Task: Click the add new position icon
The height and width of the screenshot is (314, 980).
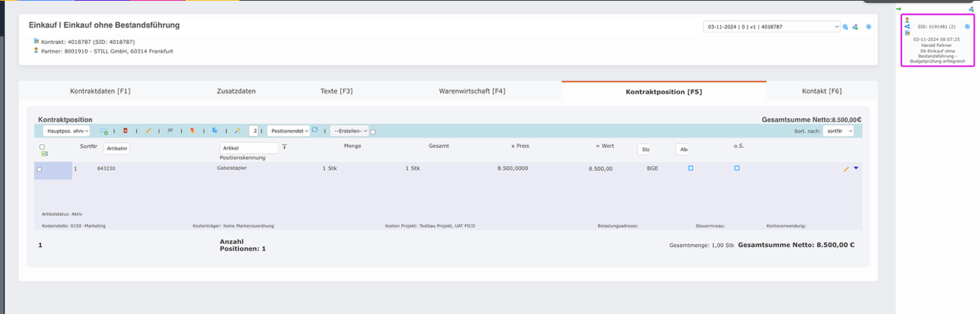Action: [x=104, y=131]
